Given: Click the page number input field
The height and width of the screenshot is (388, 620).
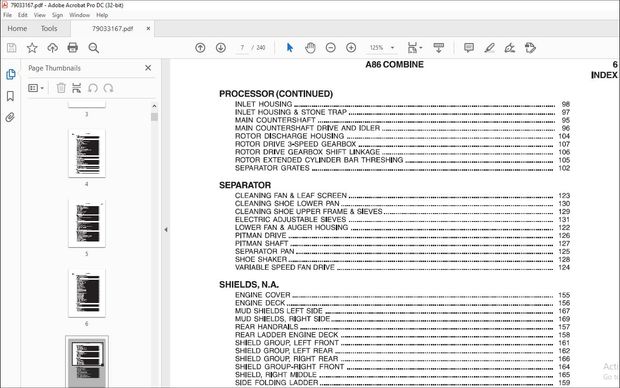Looking at the screenshot, I should pos(242,48).
